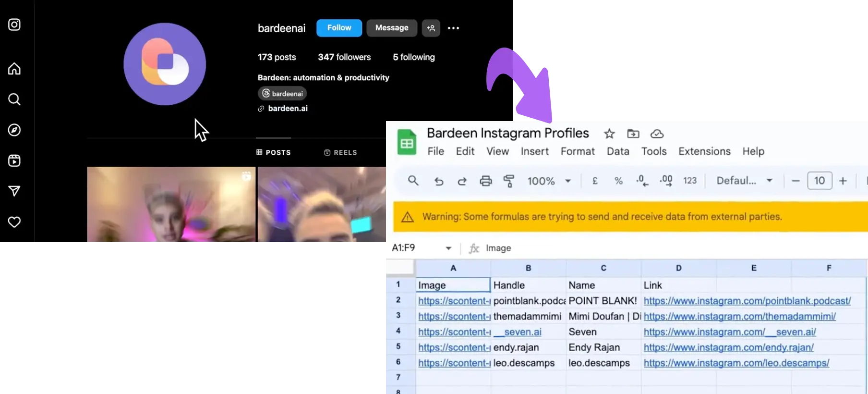Open the View menu in Sheets
This screenshot has height=394, width=868.
coord(497,151)
